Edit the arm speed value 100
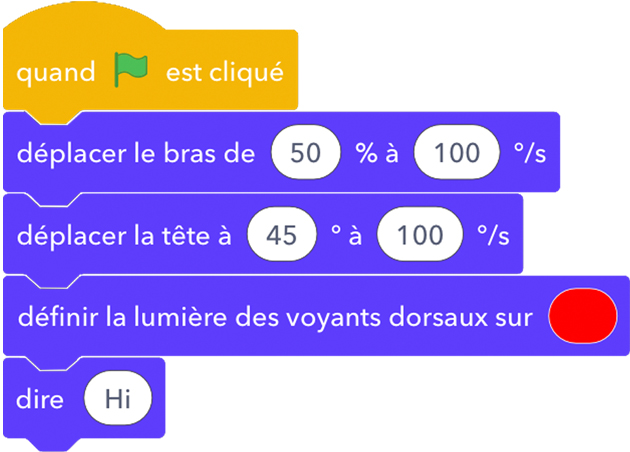 pos(456,153)
